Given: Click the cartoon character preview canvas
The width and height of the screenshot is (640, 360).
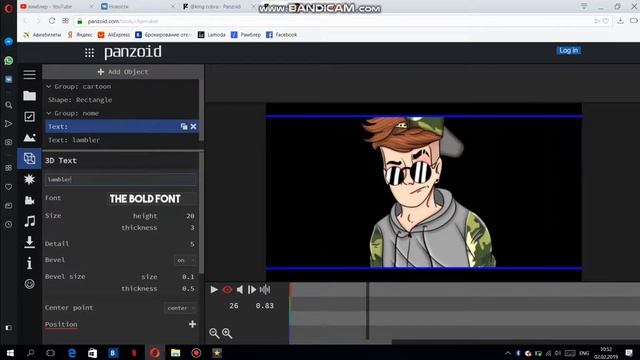Looking at the screenshot, I should (x=424, y=192).
